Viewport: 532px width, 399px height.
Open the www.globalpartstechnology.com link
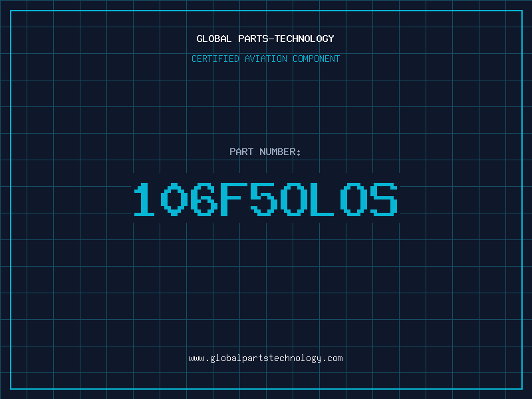pyautogui.click(x=265, y=358)
